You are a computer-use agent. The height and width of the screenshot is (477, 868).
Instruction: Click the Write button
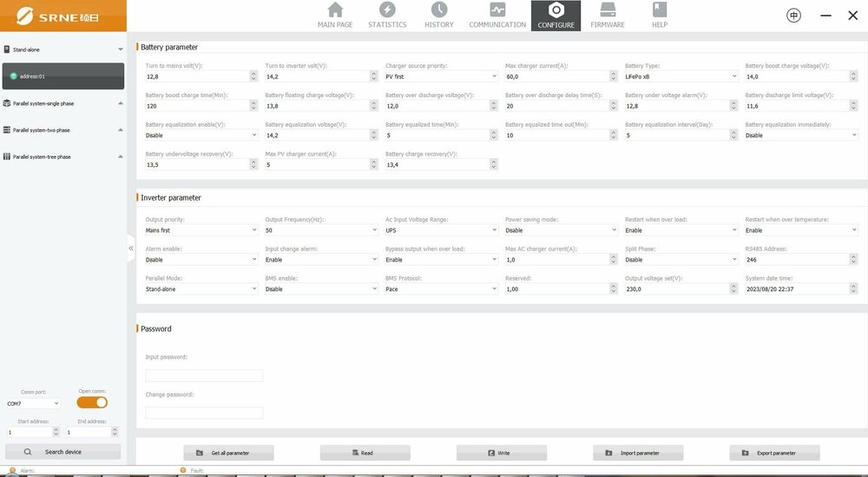502,453
